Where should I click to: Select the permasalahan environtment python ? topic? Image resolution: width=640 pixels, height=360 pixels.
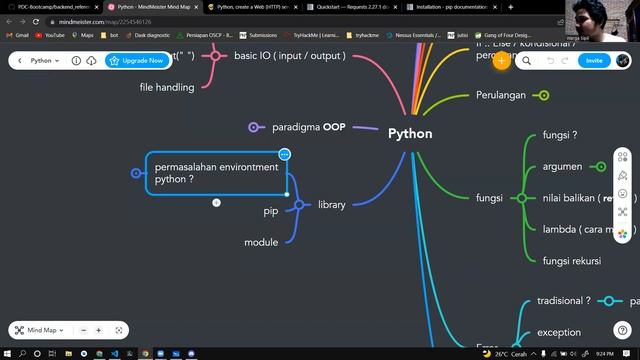(216, 173)
